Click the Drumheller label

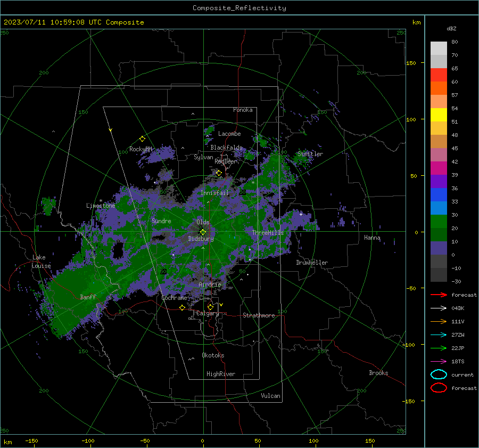click(x=312, y=263)
